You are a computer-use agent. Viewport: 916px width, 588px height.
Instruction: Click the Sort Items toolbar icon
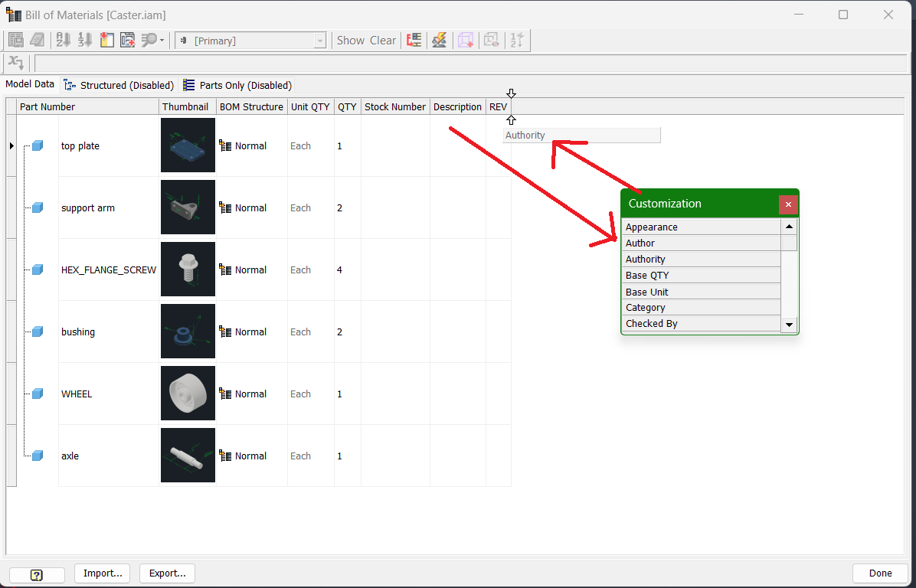tap(63, 41)
